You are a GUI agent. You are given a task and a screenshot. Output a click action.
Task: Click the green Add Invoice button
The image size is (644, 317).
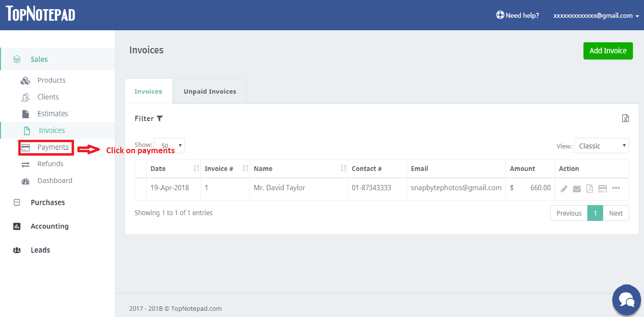tap(608, 50)
